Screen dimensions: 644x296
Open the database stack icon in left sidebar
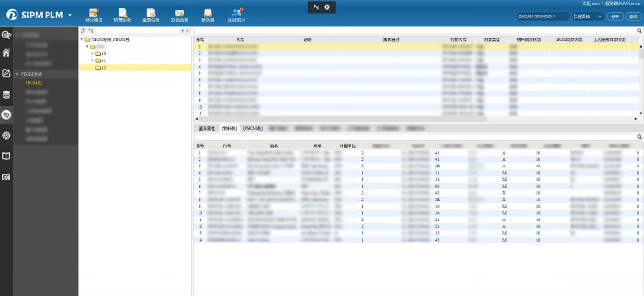[6, 95]
